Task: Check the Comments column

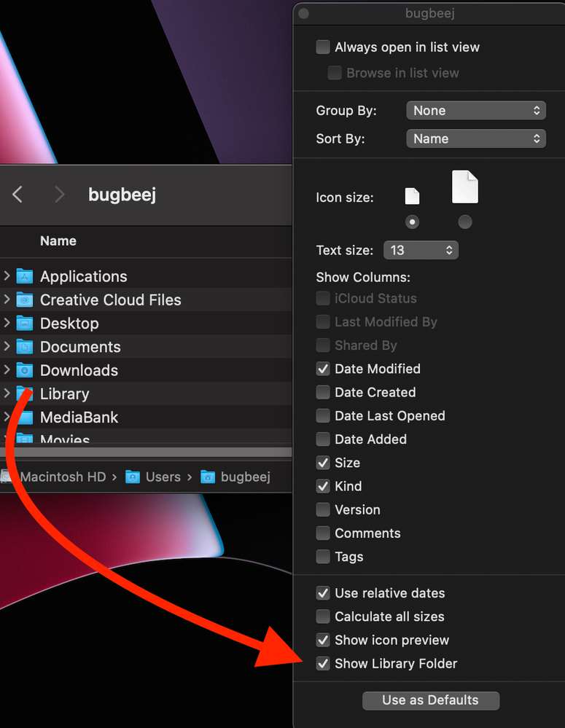Action: 323,533
